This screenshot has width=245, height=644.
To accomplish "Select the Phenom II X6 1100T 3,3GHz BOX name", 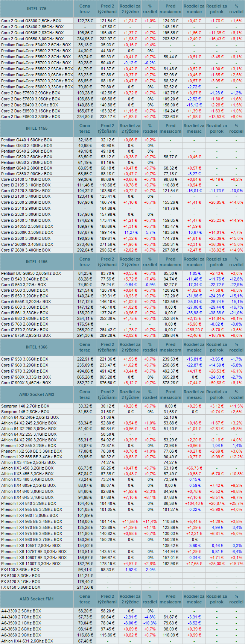I will pyautogui.click(x=31, y=564).
